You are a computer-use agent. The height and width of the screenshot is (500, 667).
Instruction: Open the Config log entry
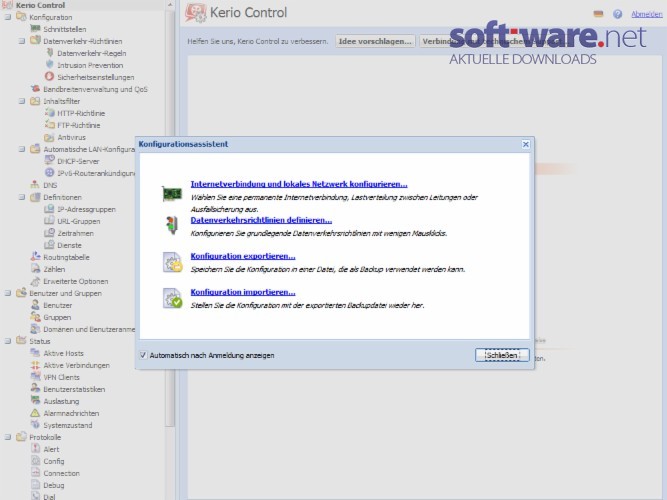(54, 461)
